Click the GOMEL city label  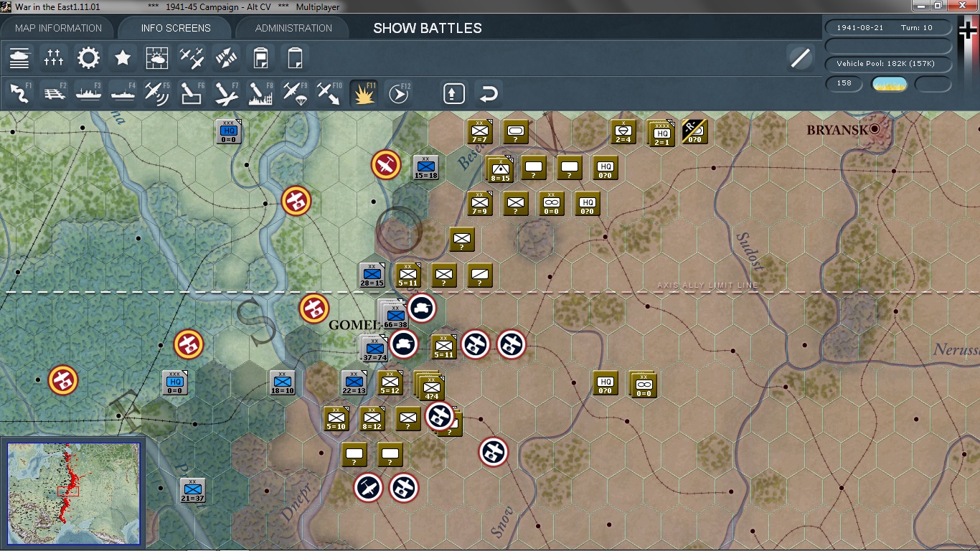354,325
